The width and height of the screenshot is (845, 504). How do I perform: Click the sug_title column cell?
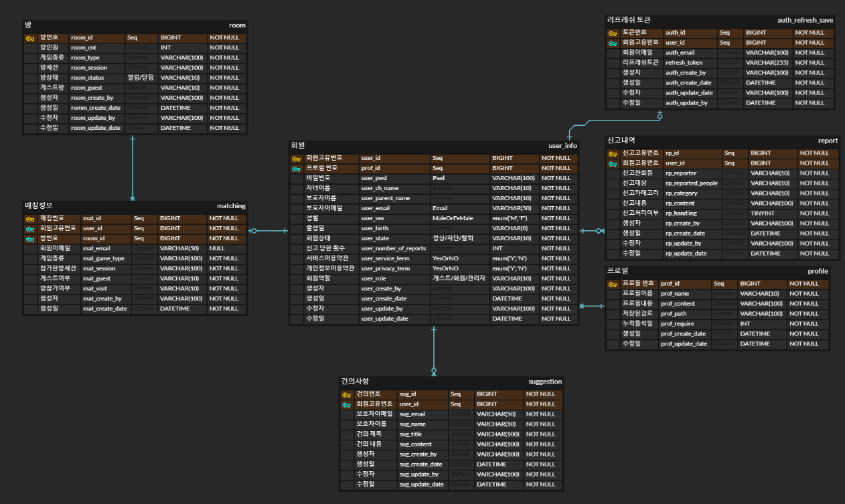(422, 434)
